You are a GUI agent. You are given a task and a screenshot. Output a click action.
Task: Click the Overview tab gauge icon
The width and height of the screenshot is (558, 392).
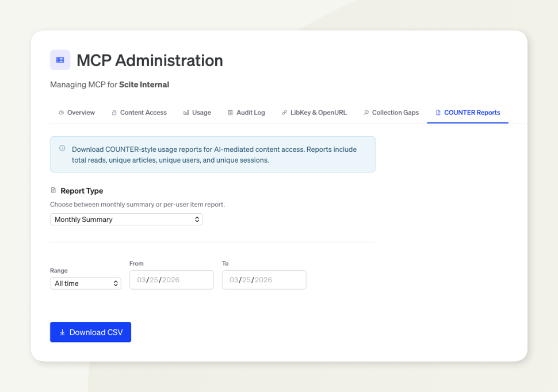click(x=61, y=113)
